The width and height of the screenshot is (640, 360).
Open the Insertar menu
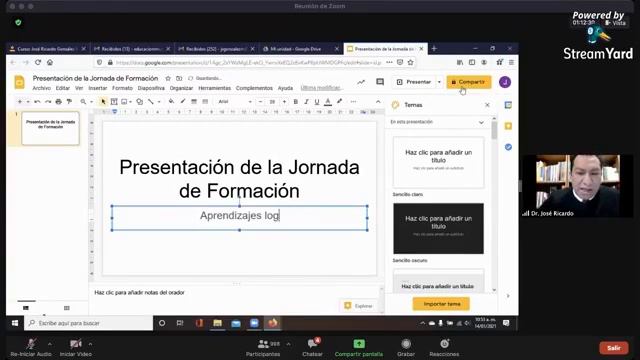[x=98, y=88]
